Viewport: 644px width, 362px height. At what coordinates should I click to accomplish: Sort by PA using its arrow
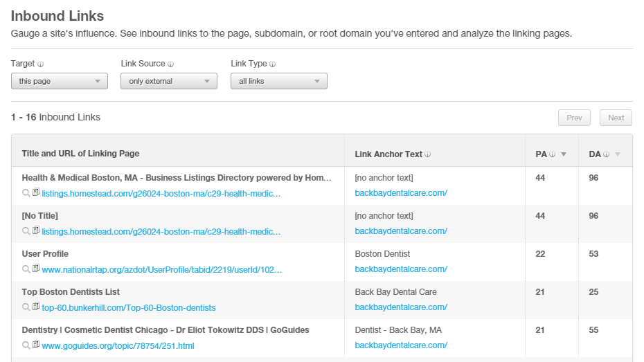[564, 154]
